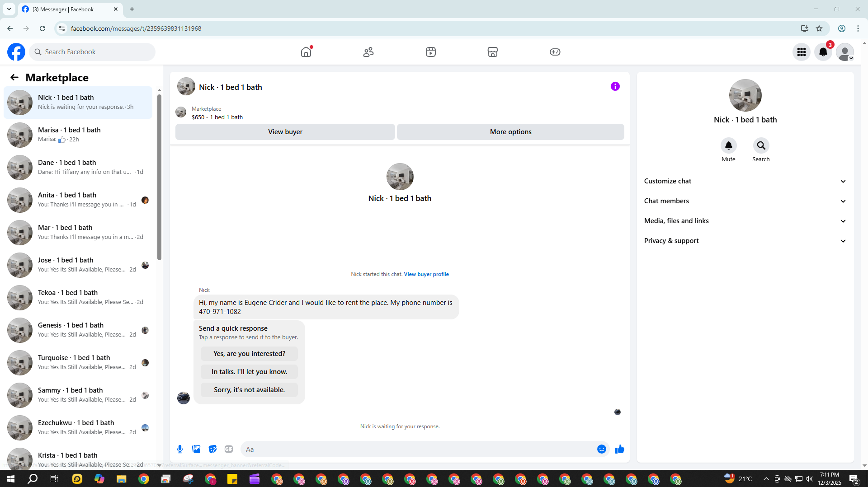This screenshot has width=868, height=487.
Task: Choose a GIF
Action: point(229,449)
